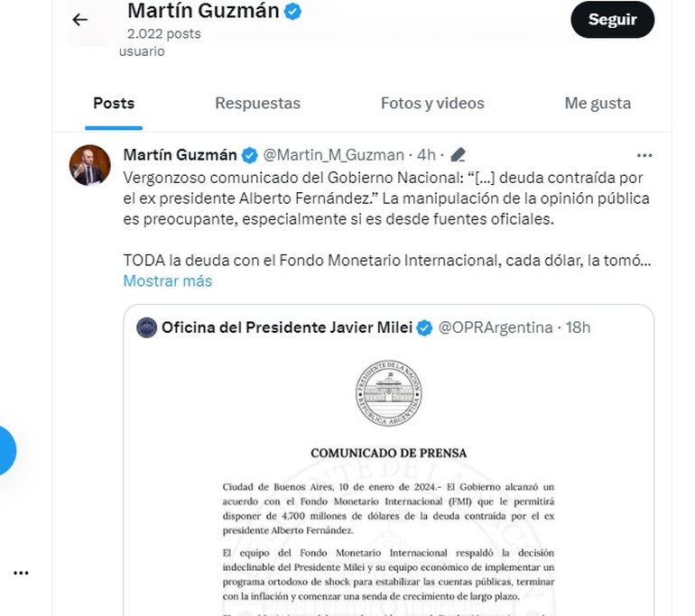695x616 pixels.
Task: Select the Posts tab
Action: 114,104
